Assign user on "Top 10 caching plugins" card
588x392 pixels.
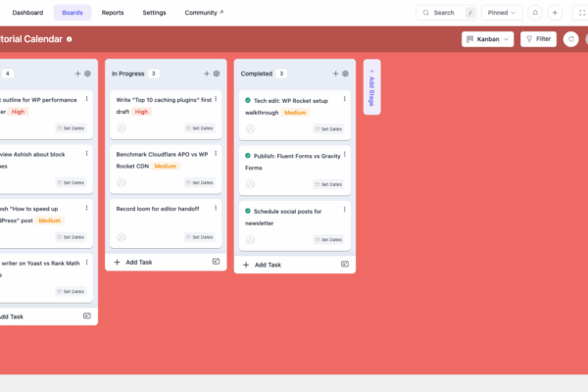122,128
